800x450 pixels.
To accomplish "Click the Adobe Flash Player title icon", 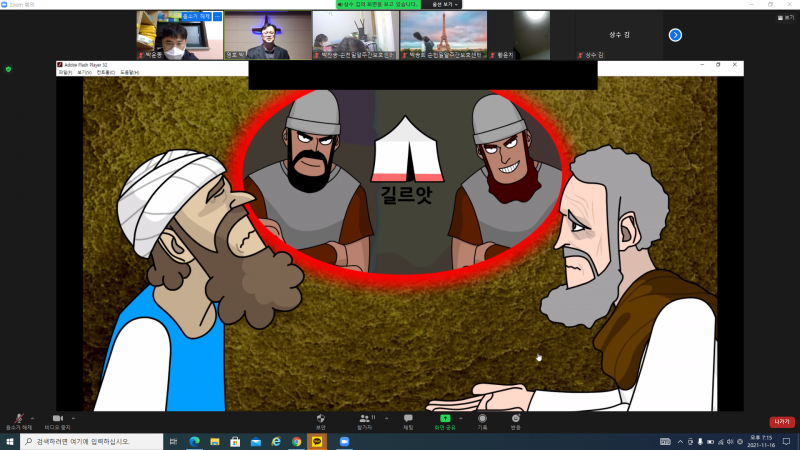I will [x=60, y=65].
